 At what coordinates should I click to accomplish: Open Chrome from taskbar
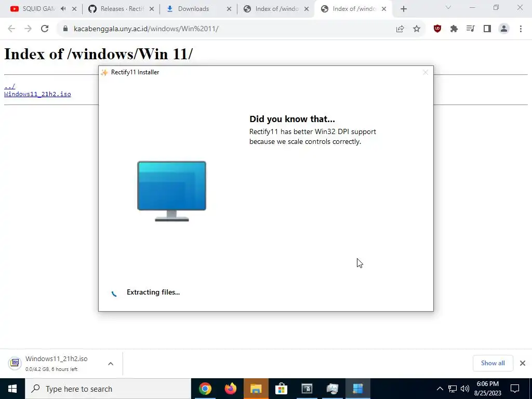tap(205, 389)
